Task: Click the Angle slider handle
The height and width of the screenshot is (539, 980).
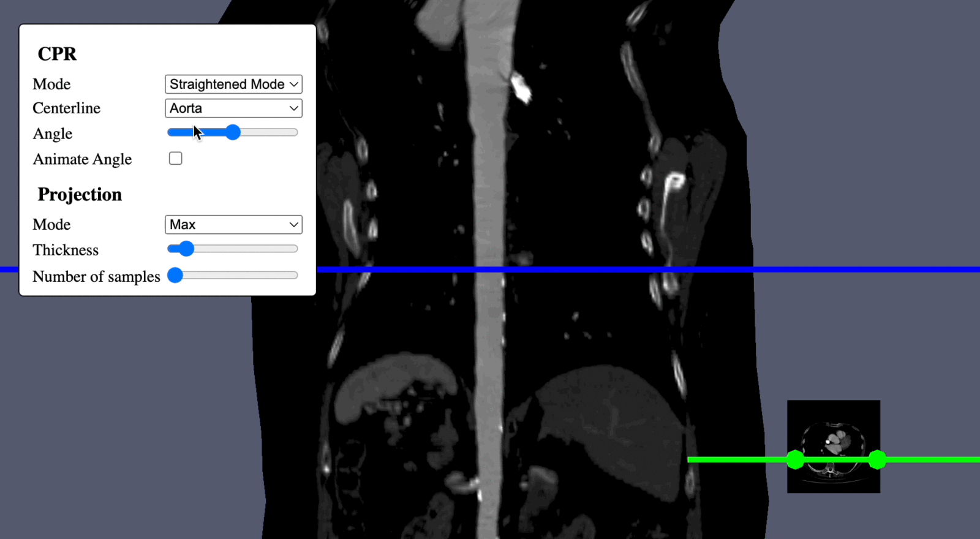Action: pyautogui.click(x=233, y=132)
